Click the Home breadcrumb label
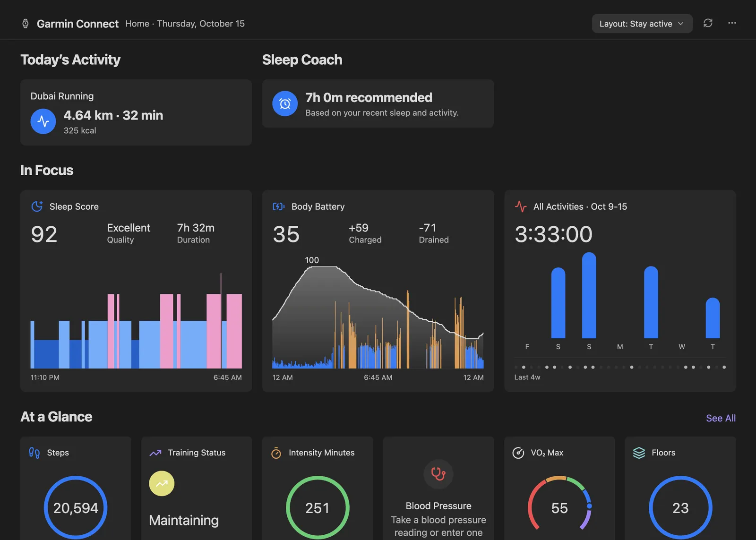 pyautogui.click(x=137, y=24)
